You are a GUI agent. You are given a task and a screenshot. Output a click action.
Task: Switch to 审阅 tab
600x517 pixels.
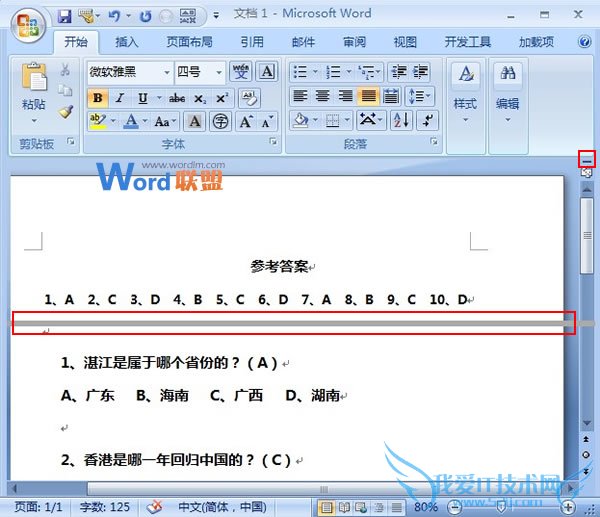354,42
